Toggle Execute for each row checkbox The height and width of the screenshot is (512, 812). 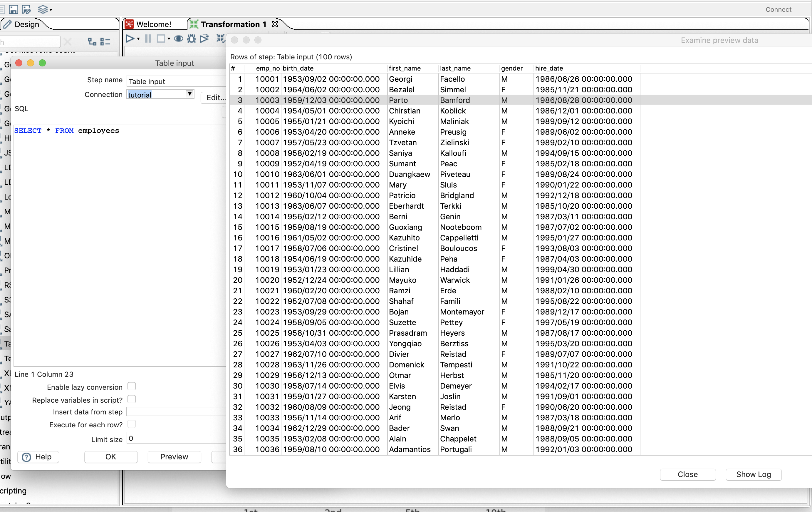click(x=132, y=424)
